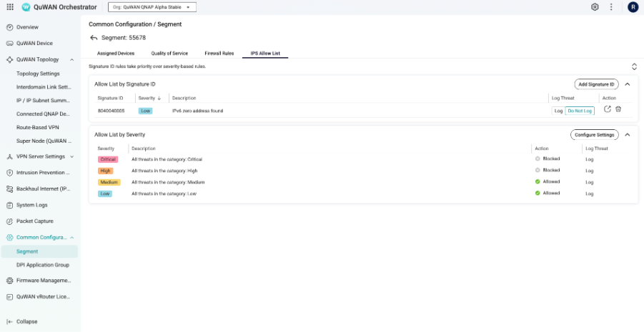Open the settings gear icon
This screenshot has width=644, height=332.
595,7
